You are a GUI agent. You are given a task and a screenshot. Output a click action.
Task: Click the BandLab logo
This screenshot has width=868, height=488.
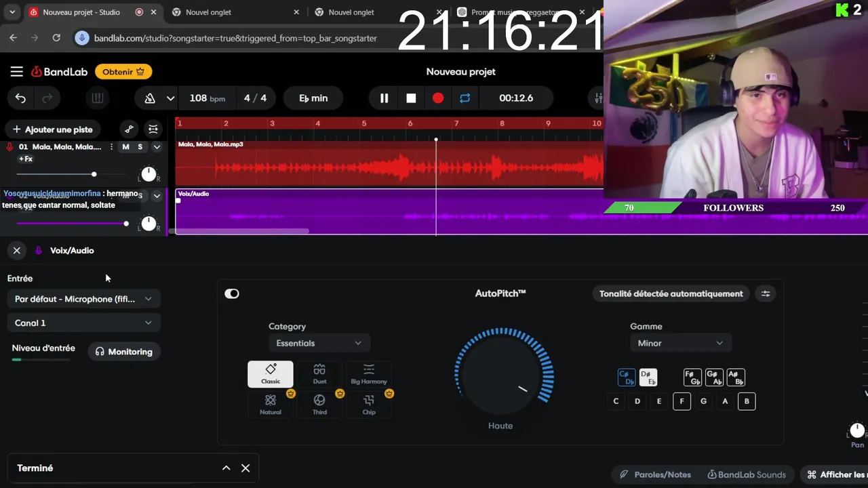tap(58, 72)
